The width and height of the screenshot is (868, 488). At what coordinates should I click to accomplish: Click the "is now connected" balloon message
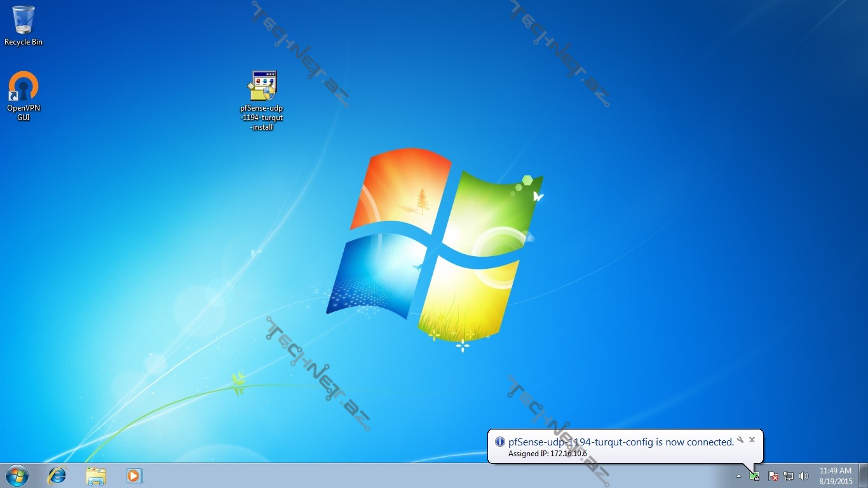pos(621,442)
